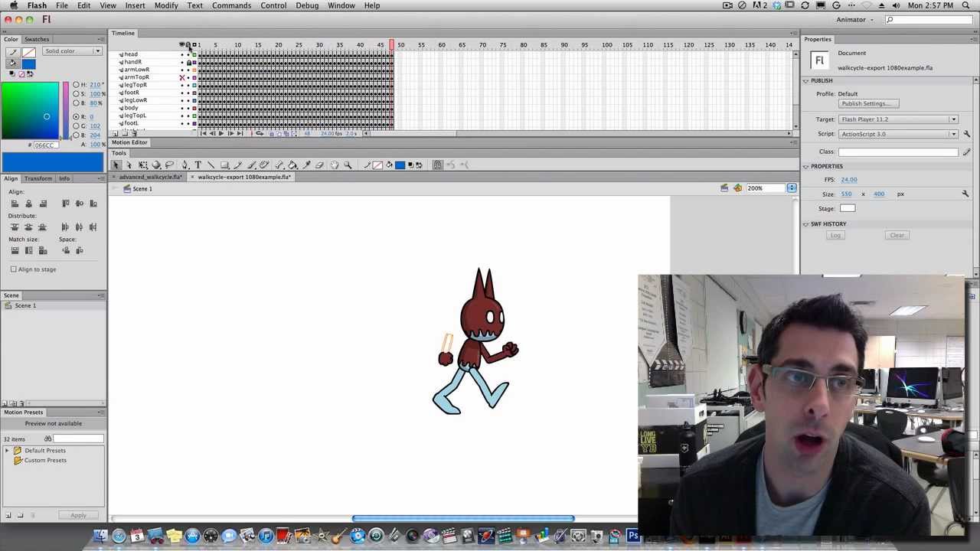Select the Line tool
980x551 pixels.
coord(211,165)
